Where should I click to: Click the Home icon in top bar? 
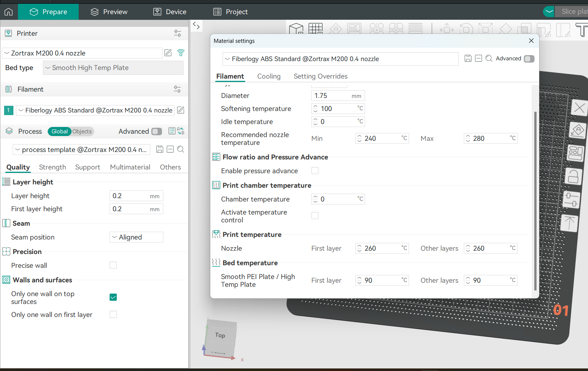[9, 12]
